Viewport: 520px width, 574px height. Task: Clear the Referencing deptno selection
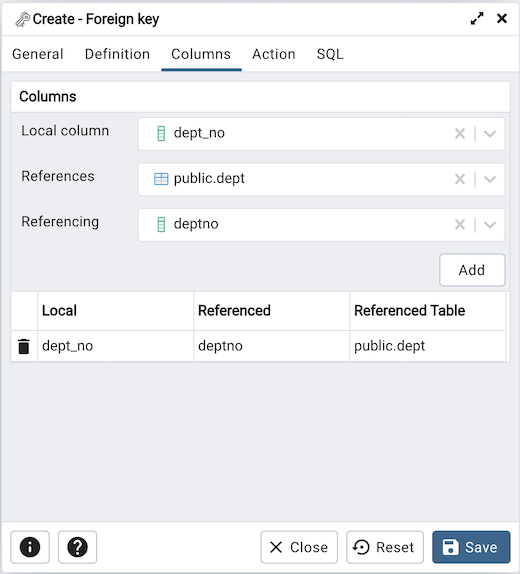tap(460, 224)
